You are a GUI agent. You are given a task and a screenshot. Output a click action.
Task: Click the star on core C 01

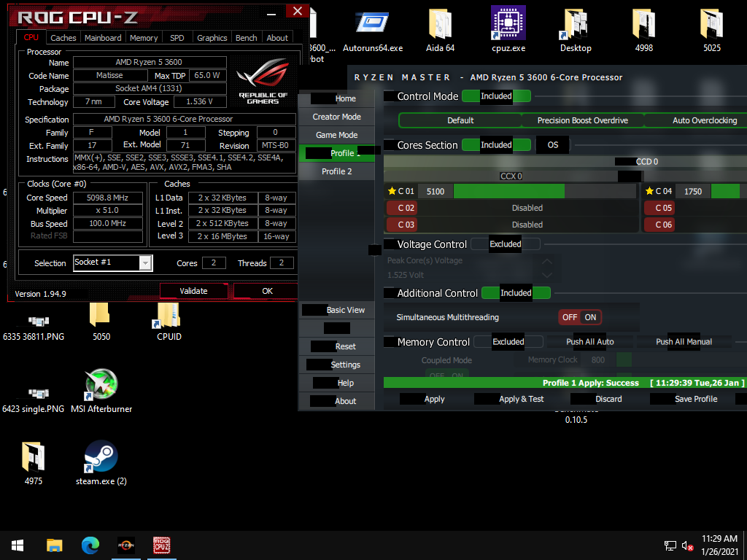(x=392, y=191)
